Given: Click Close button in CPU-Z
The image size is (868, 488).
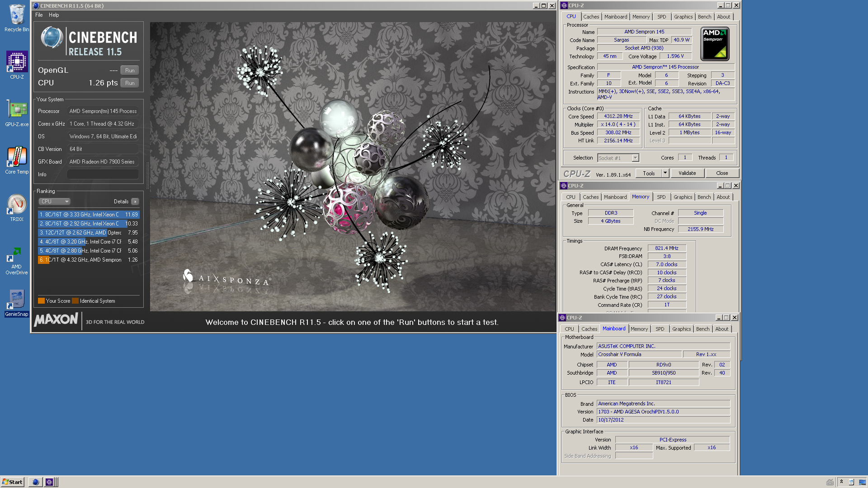Looking at the screenshot, I should [x=722, y=174].
